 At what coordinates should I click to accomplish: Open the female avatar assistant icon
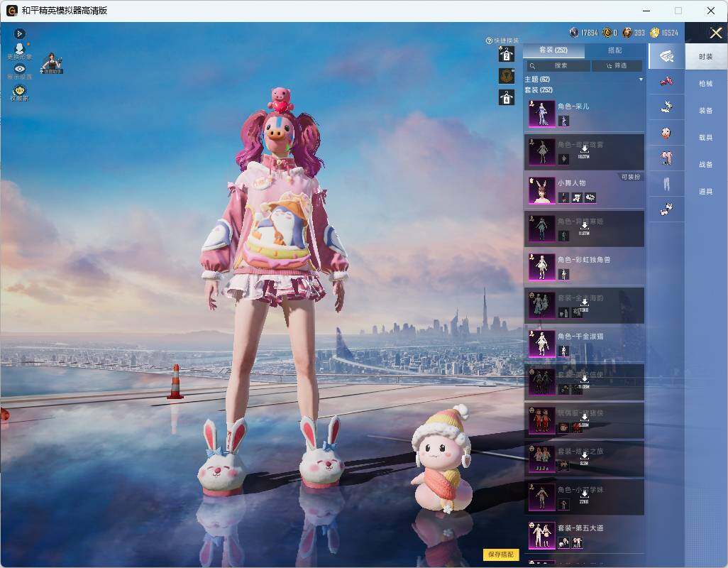(52, 63)
